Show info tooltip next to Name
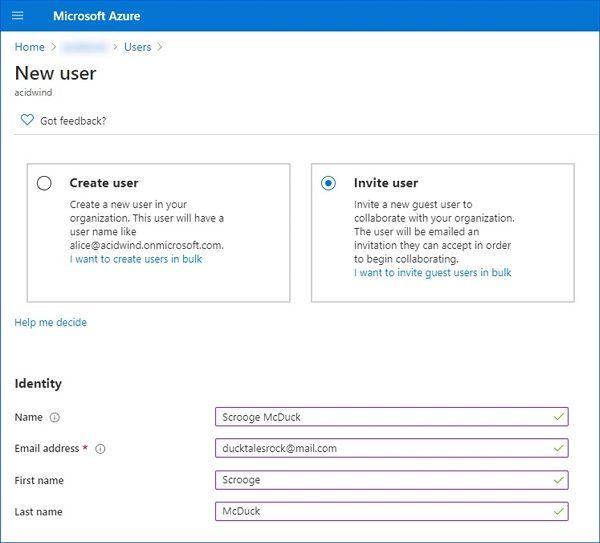The width and height of the screenshot is (600, 543). point(55,417)
